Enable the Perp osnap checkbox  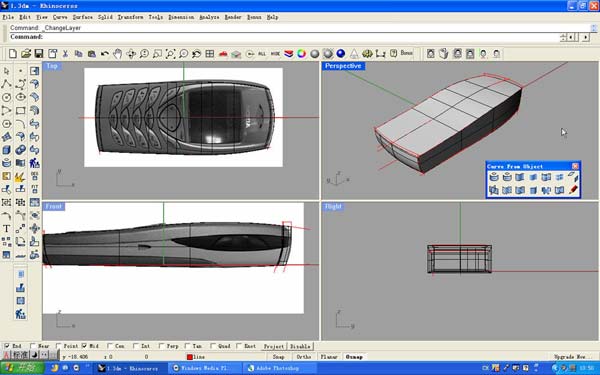pos(161,346)
